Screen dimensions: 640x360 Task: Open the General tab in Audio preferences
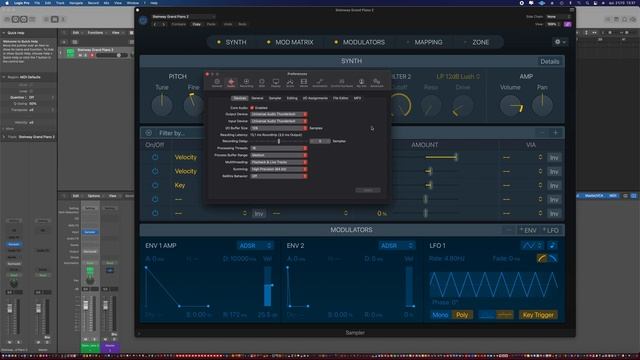[257, 98]
